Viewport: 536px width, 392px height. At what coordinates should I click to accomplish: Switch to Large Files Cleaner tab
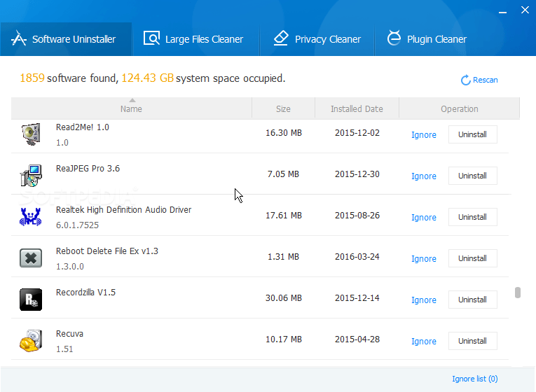pos(196,39)
